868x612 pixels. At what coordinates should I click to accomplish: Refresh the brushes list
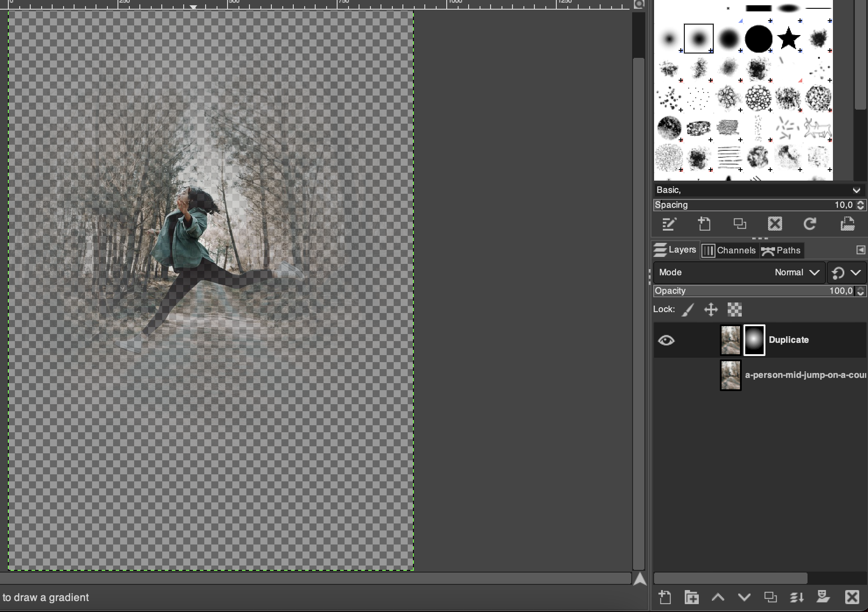click(810, 224)
